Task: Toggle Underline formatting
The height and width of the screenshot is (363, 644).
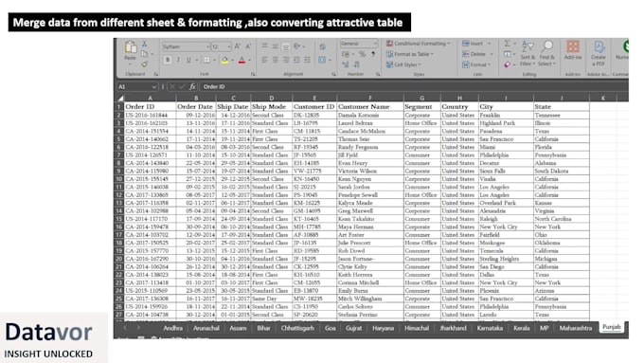Action: (188, 61)
